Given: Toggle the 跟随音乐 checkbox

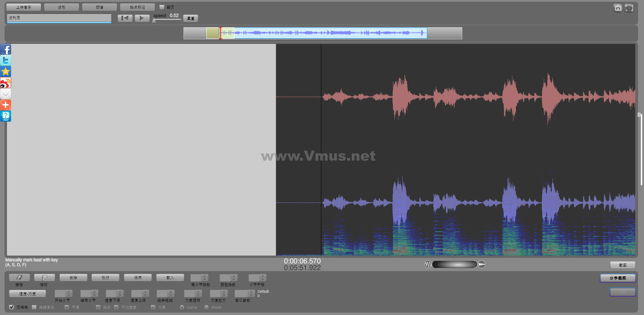Looking at the screenshot, I should pyautogui.click(x=34, y=307).
